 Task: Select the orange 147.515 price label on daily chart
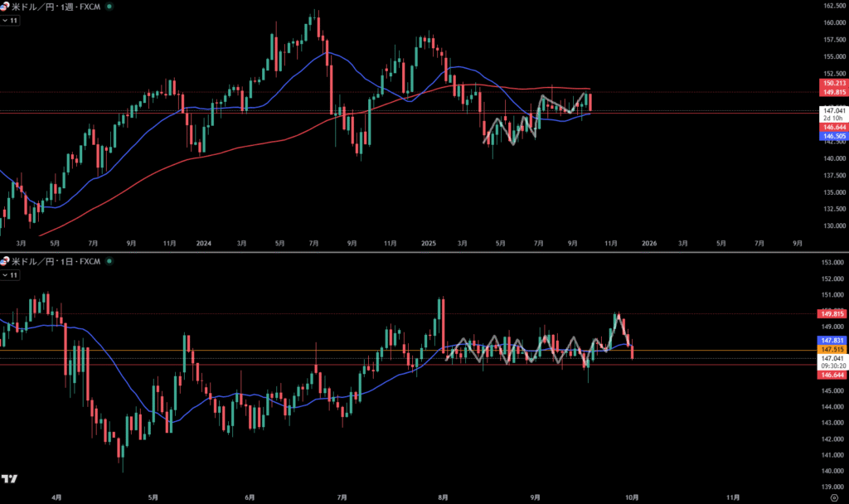pyautogui.click(x=833, y=350)
